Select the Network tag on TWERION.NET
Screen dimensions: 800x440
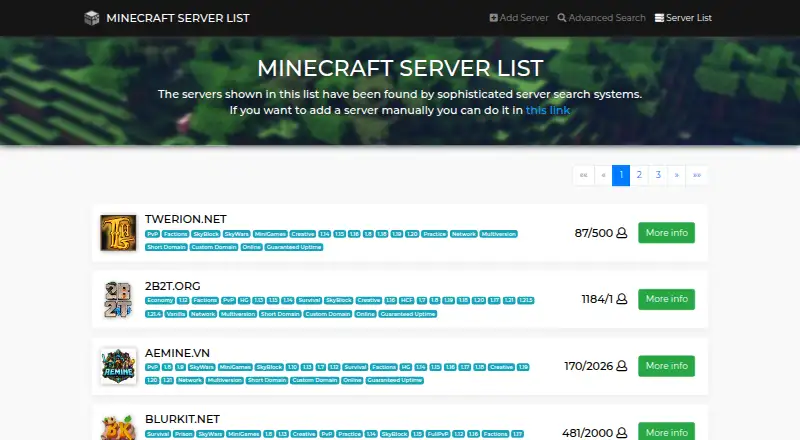pyautogui.click(x=464, y=234)
